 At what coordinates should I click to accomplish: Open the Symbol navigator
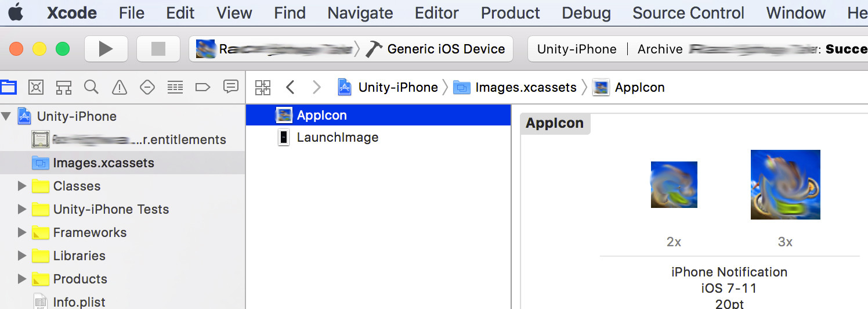[x=63, y=87]
